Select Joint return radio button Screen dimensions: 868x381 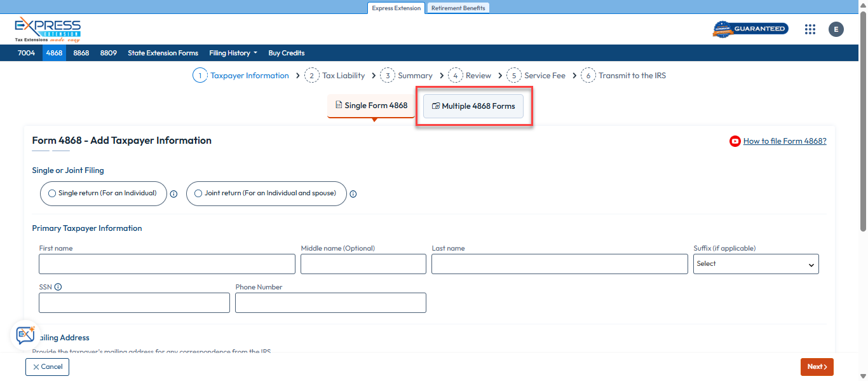pos(198,193)
